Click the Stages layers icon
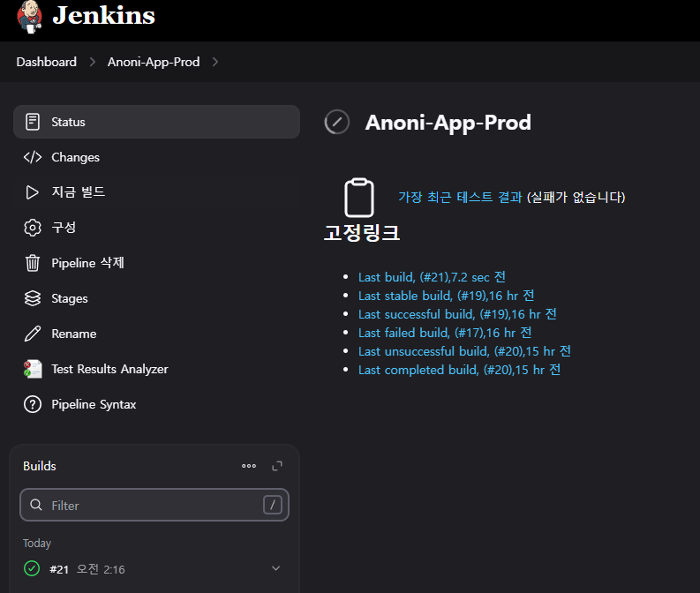The height and width of the screenshot is (593, 700). coord(33,298)
